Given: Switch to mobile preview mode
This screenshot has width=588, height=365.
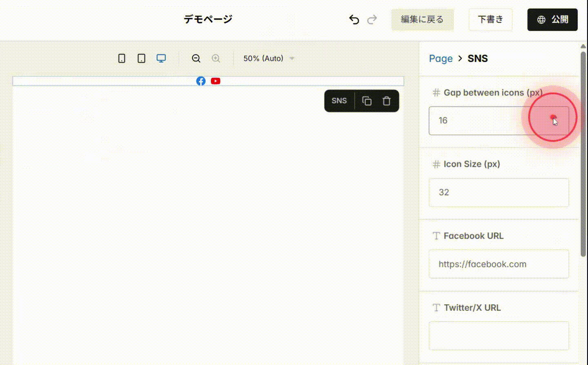Looking at the screenshot, I should point(121,58).
